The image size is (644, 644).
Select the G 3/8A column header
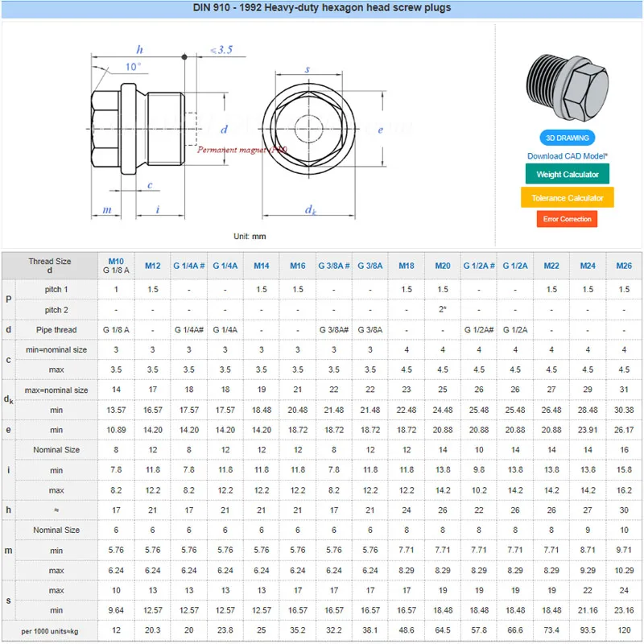pyautogui.click(x=370, y=266)
